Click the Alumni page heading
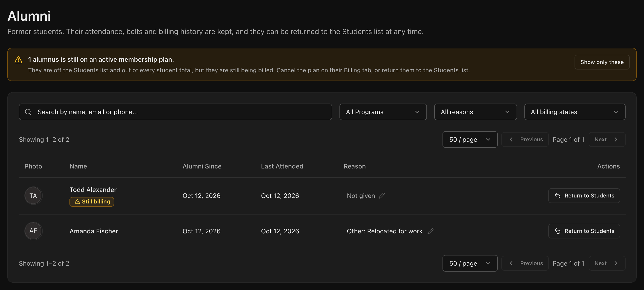The width and height of the screenshot is (644, 290). [29, 16]
